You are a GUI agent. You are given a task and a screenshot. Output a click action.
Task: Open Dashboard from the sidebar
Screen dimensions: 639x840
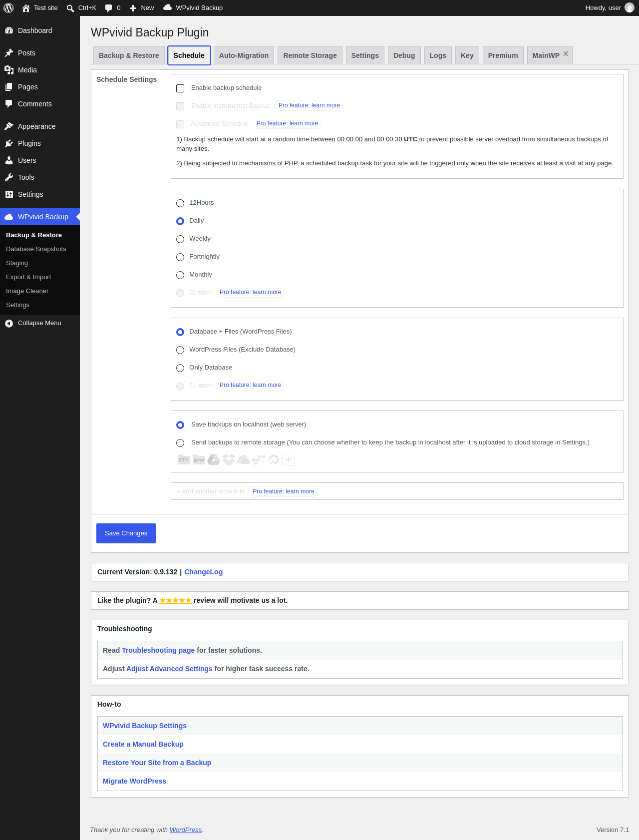point(40,30)
